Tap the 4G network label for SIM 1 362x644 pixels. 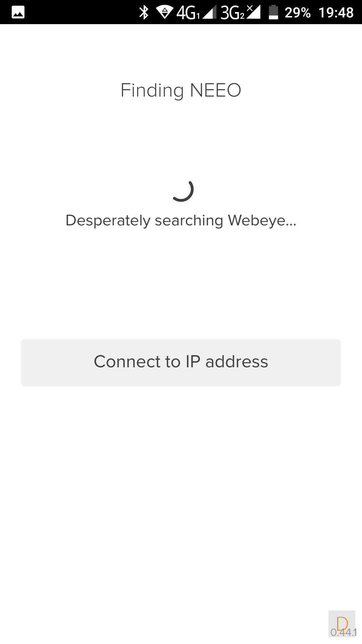coord(188,13)
